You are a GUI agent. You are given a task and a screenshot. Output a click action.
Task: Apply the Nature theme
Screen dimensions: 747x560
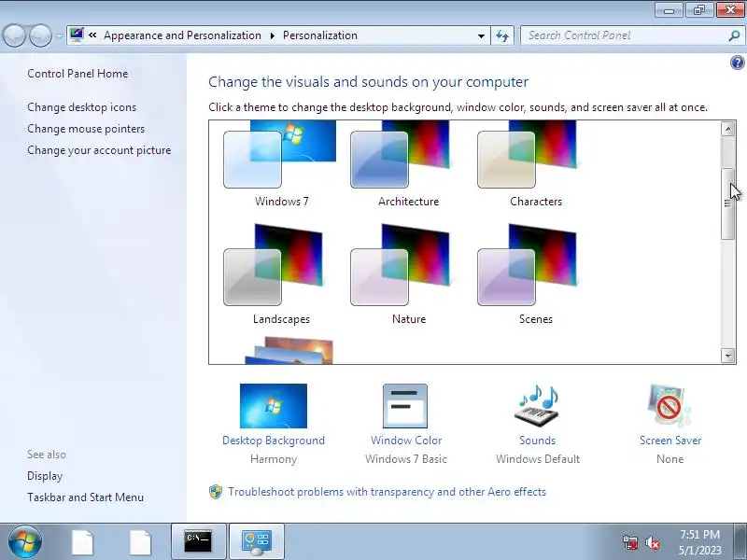coord(401,265)
